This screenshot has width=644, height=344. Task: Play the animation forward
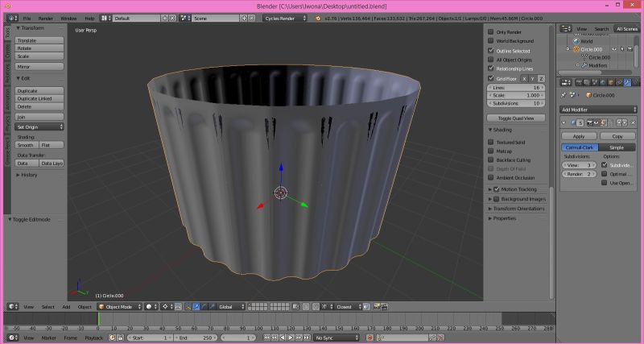click(x=291, y=338)
